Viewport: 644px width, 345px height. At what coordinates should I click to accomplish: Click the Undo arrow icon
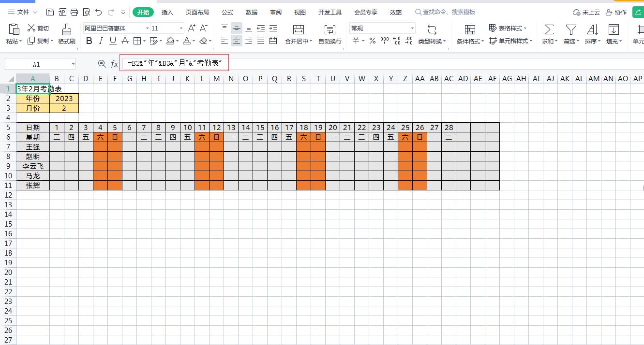point(98,12)
